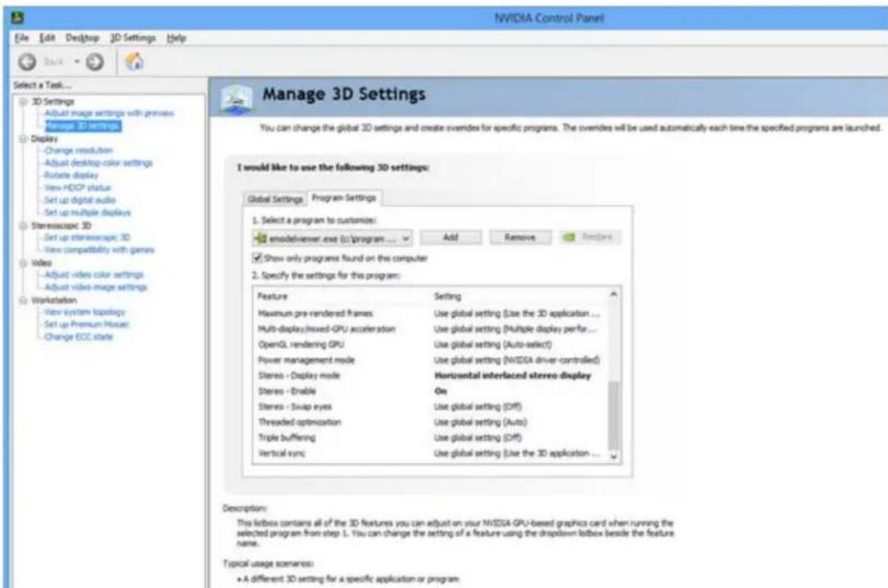The height and width of the screenshot is (588, 888).
Task: Collapse the Workstation tree node
Action: (23, 301)
